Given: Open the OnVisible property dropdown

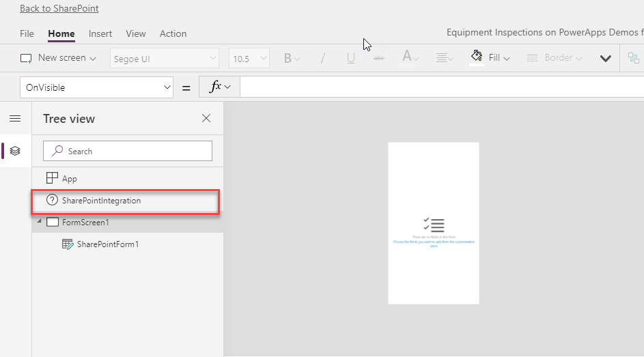Looking at the screenshot, I should (x=96, y=87).
